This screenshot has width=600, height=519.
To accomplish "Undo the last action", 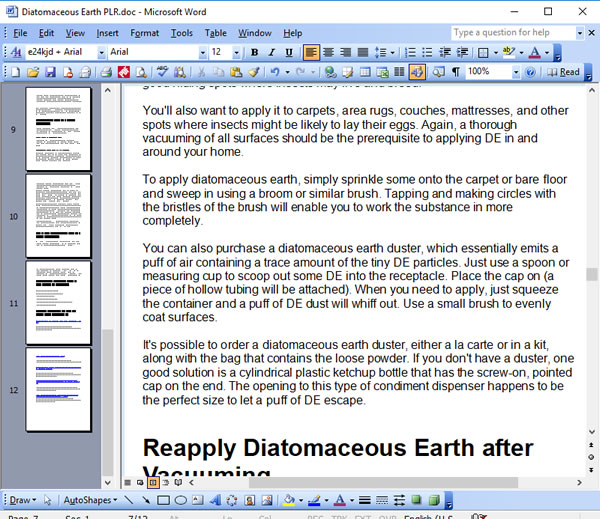I will pyautogui.click(x=275, y=72).
